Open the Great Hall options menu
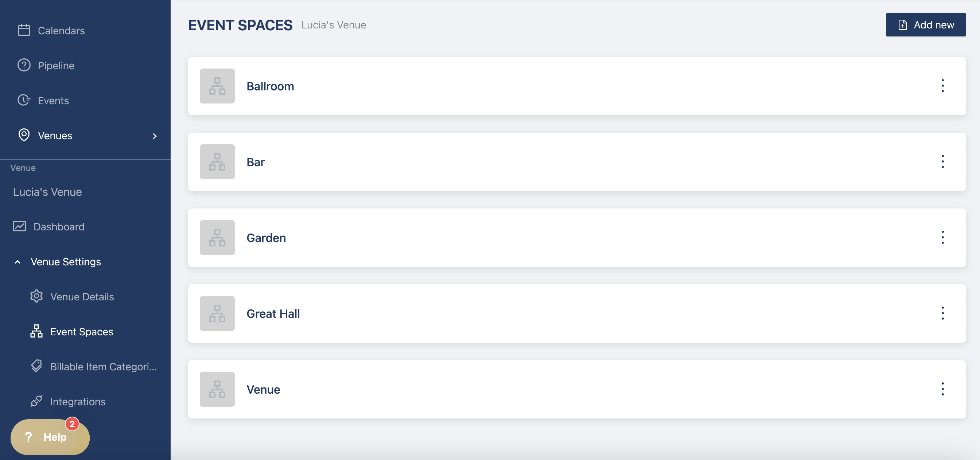This screenshot has width=980, height=460. [x=942, y=313]
